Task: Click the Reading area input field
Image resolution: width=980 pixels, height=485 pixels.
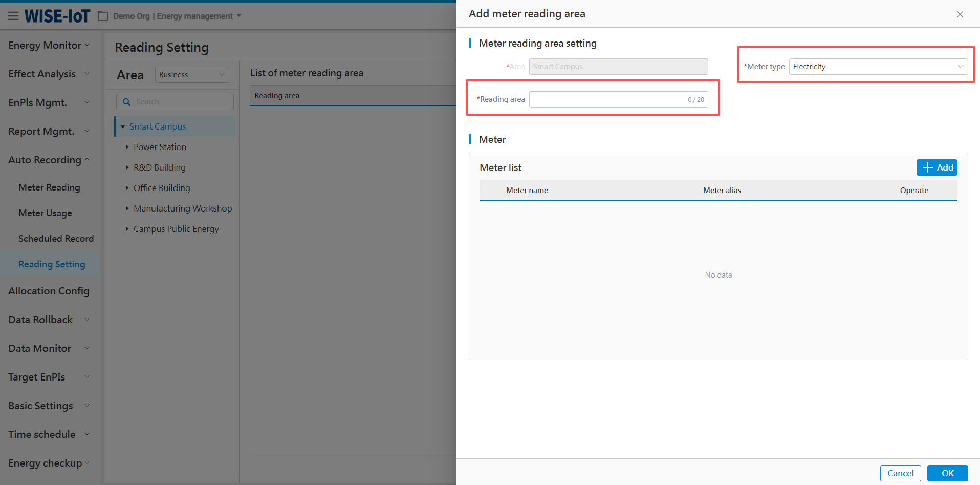Action: point(607,99)
